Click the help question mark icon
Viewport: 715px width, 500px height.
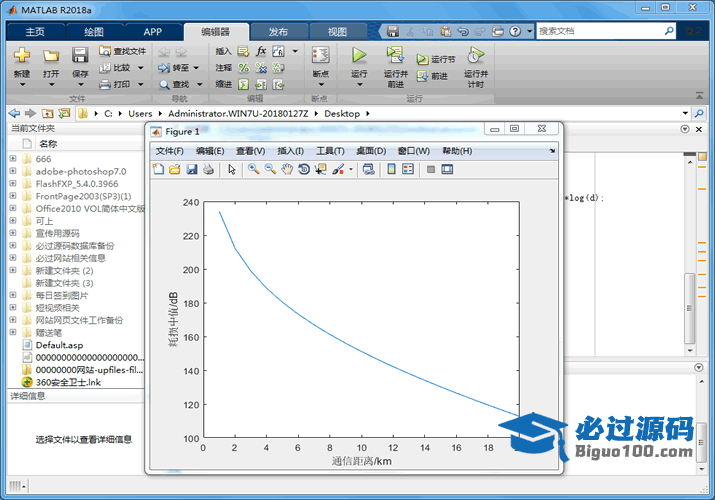coord(515,31)
